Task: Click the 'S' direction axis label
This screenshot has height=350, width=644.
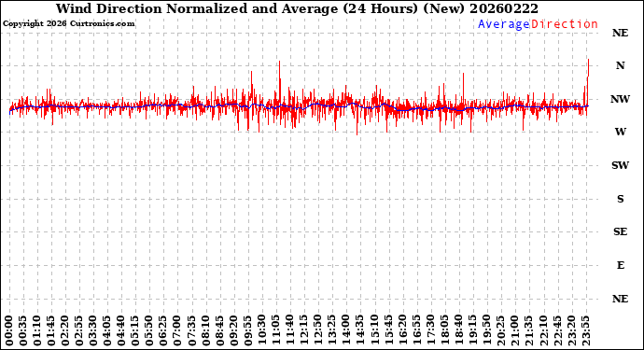Action: [620, 199]
